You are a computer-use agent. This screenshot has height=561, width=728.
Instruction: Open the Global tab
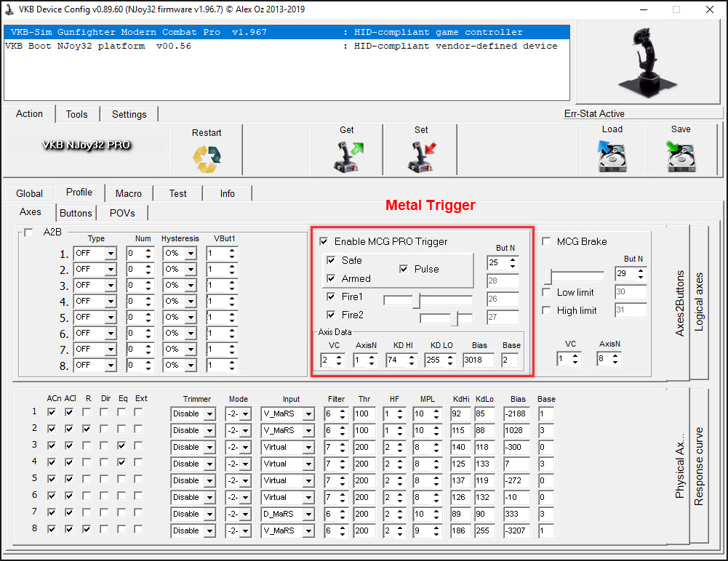point(29,193)
